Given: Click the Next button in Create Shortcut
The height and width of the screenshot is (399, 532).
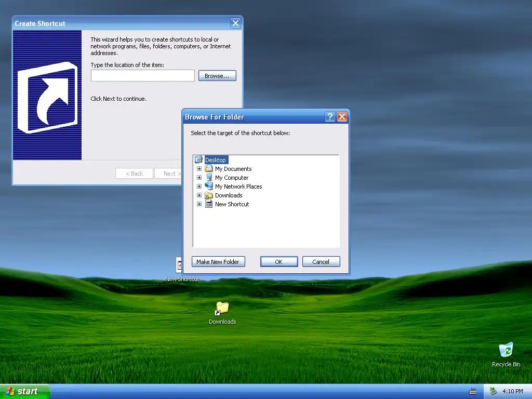Looking at the screenshot, I should [x=168, y=174].
